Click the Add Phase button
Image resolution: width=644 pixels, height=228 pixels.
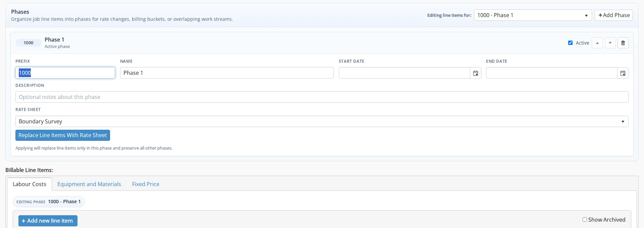tap(613, 15)
